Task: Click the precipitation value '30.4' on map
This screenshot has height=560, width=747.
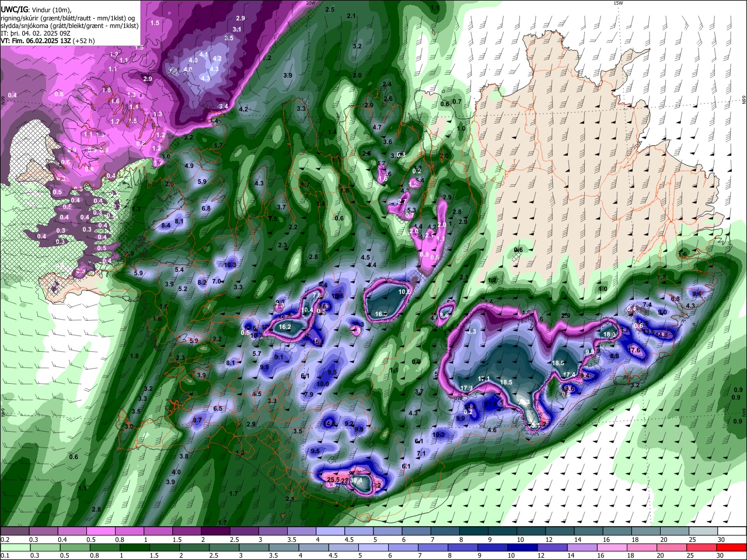Action: coord(356,481)
